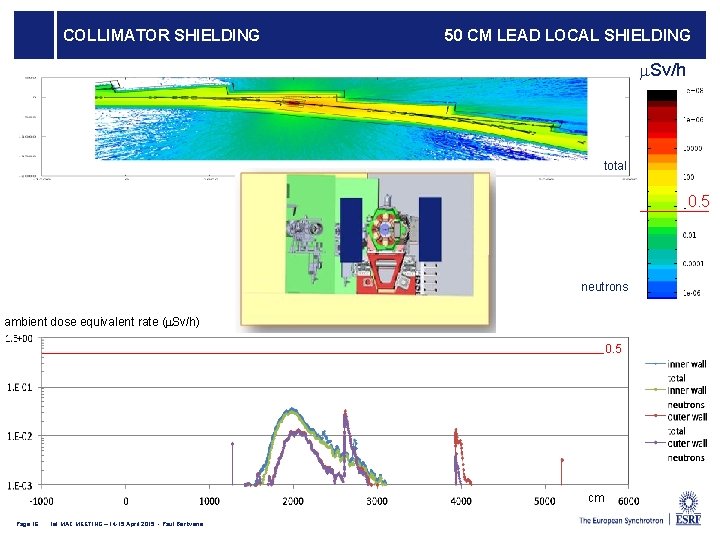This screenshot has width=720, height=540.
Task: Click the outer wall total legend entry
Action: point(676,423)
